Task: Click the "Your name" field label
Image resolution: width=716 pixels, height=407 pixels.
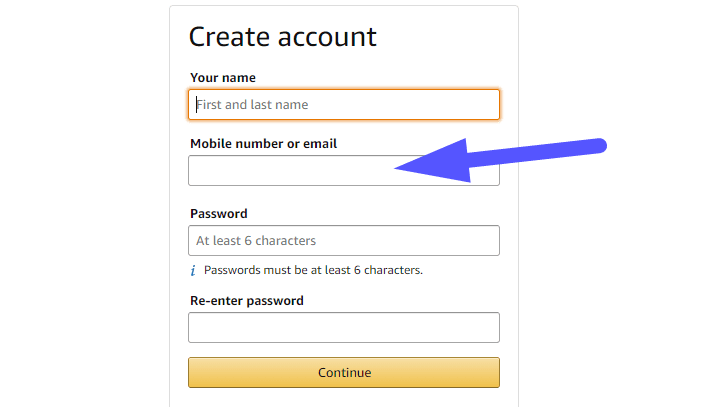Action: (x=223, y=78)
